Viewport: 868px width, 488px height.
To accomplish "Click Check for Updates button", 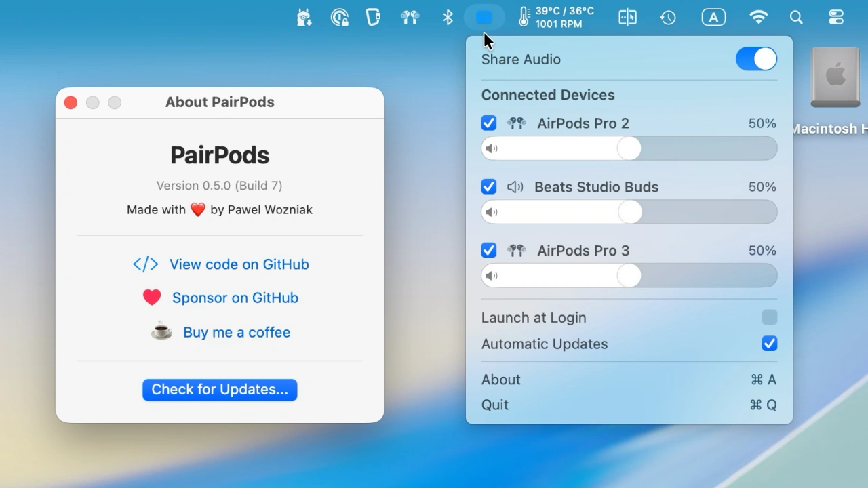I will pyautogui.click(x=219, y=389).
